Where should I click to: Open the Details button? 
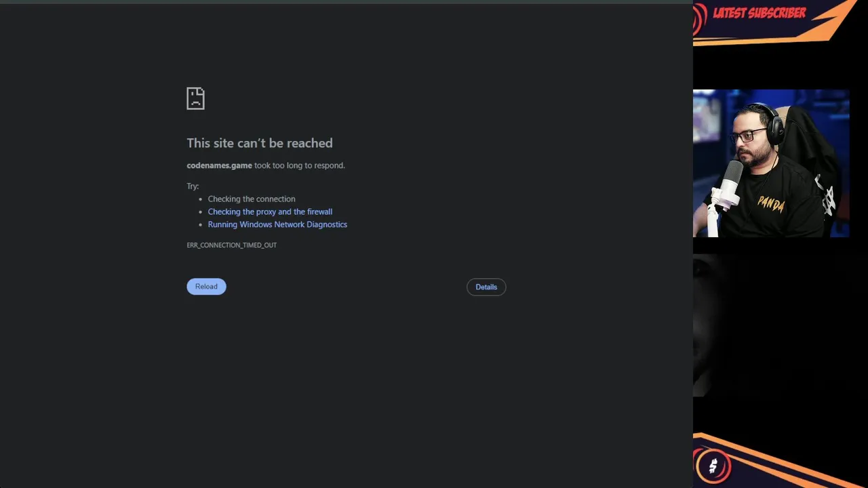coord(486,287)
